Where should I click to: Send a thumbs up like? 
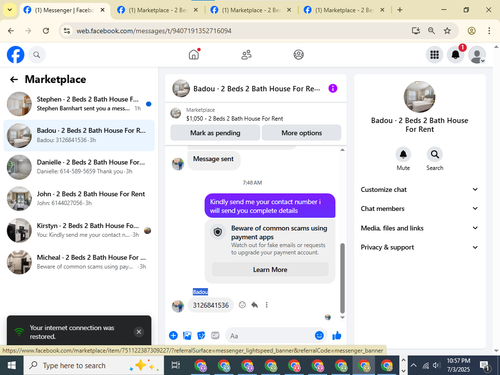[337, 335]
